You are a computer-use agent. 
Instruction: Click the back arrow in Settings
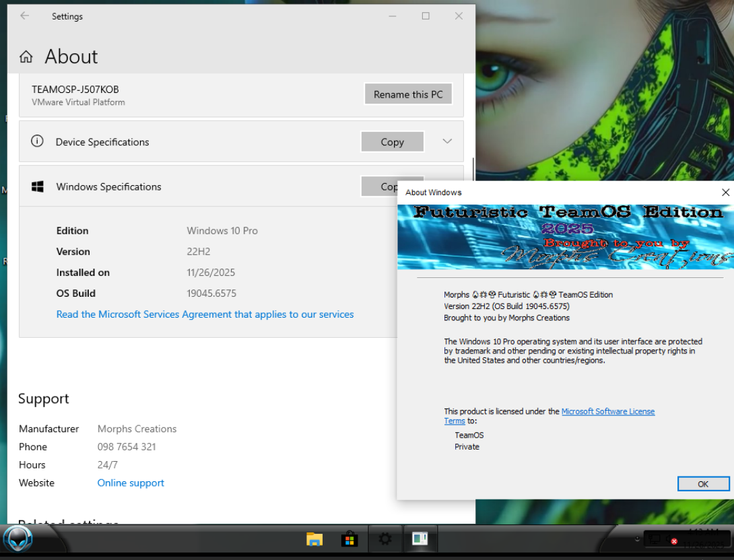(x=25, y=16)
